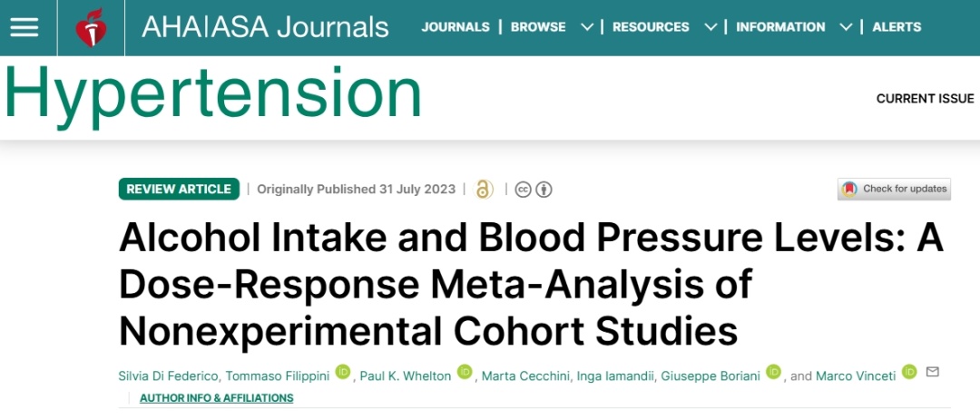This screenshot has width=980, height=419.
Task: Open Tommaso Filippini's ORCID iD badge
Action: coord(343,372)
